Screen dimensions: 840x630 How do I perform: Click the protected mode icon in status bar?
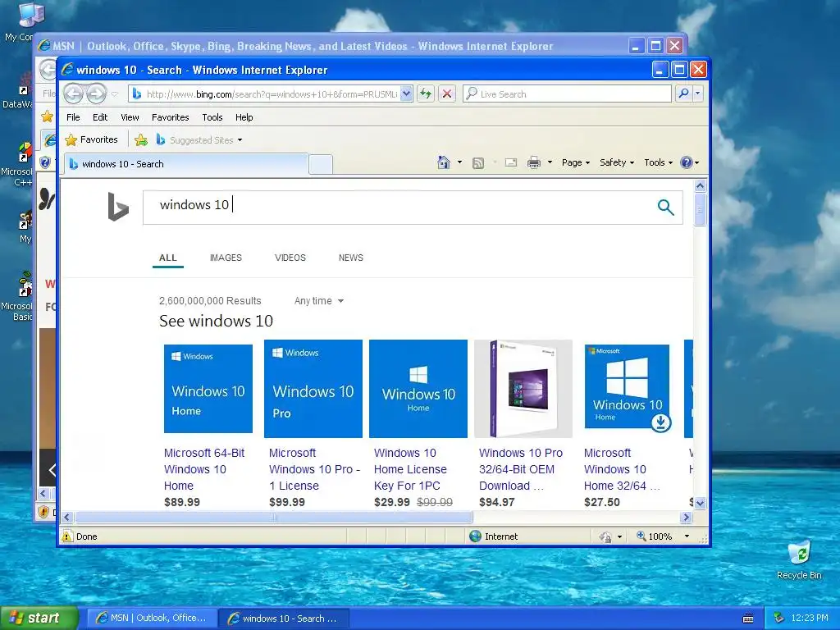click(x=605, y=536)
